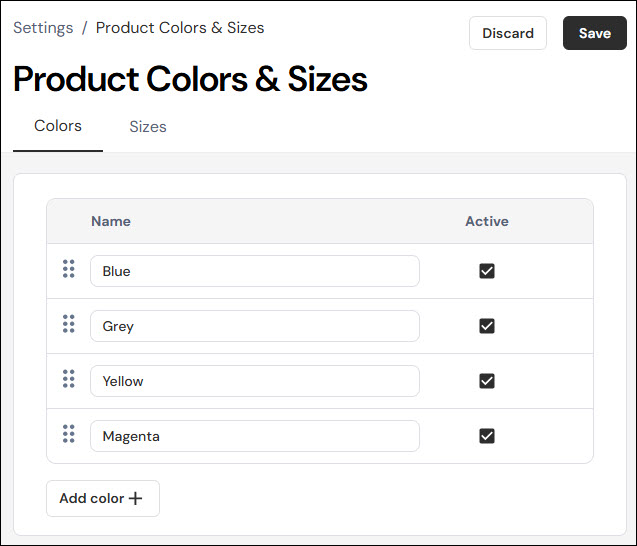Deactivate the Magenta color checkbox
The width and height of the screenshot is (637, 546).
click(487, 436)
